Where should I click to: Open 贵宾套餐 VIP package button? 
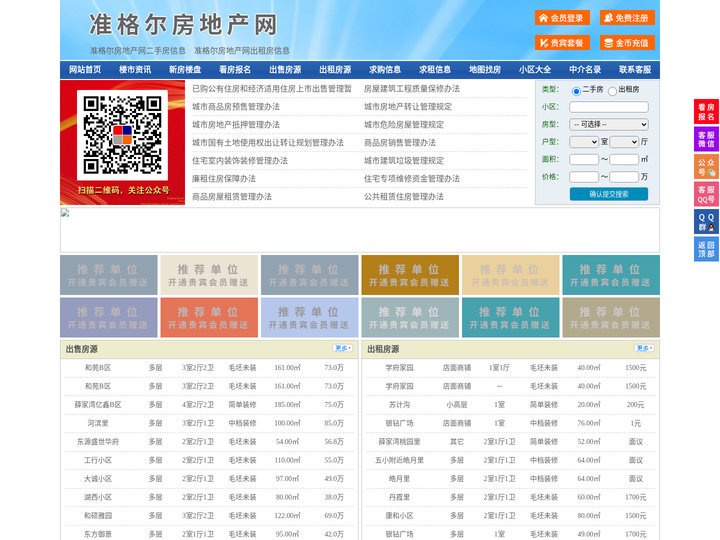pos(562,43)
